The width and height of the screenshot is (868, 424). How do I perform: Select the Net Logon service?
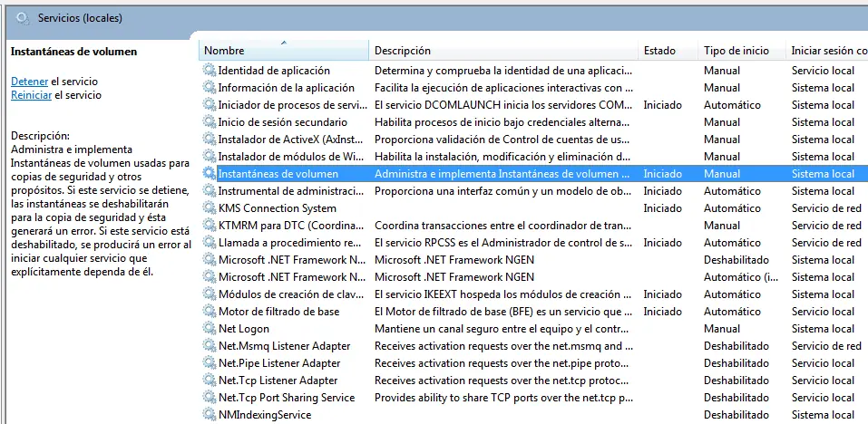point(244,328)
